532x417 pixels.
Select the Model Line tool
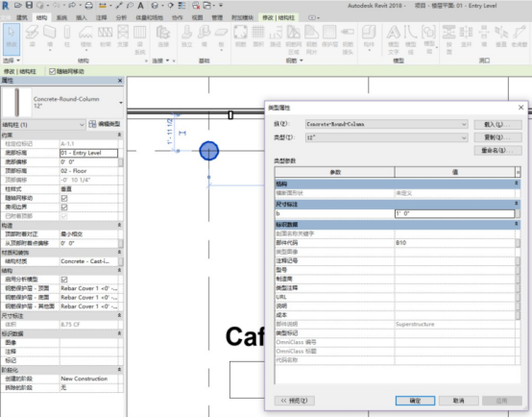pyautogui.click(x=411, y=39)
